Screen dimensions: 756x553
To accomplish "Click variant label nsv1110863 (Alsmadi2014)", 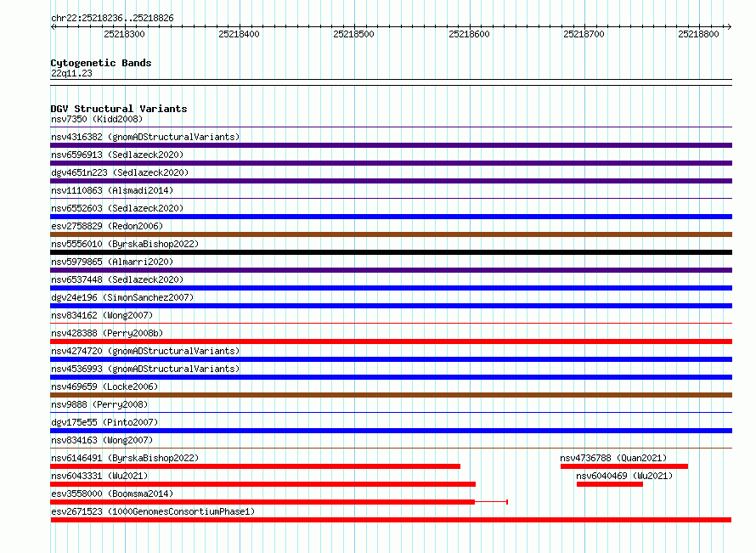I will coord(112,190).
